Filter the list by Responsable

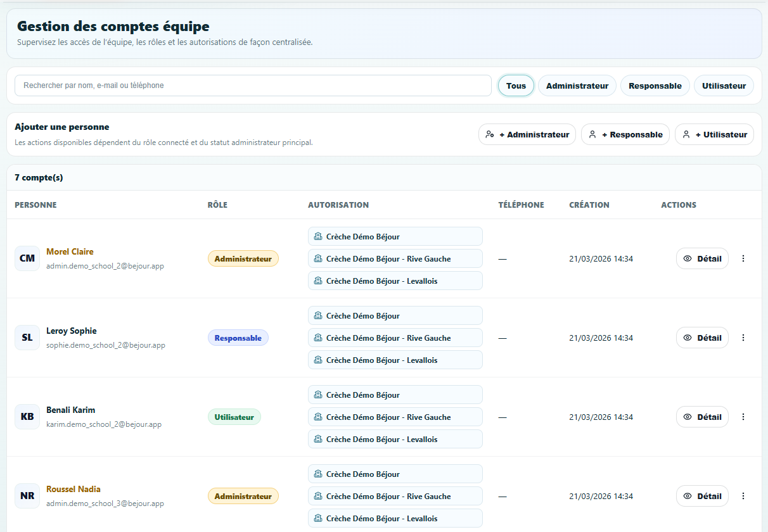tap(655, 85)
